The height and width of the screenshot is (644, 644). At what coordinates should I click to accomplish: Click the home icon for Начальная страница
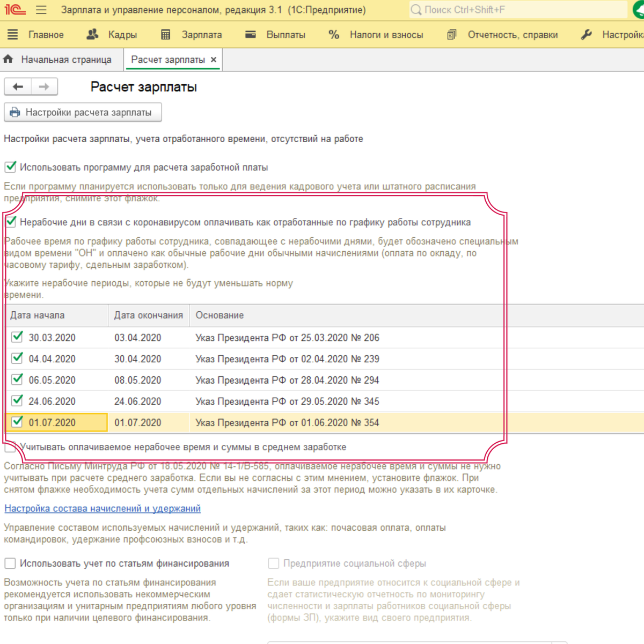click(x=9, y=59)
